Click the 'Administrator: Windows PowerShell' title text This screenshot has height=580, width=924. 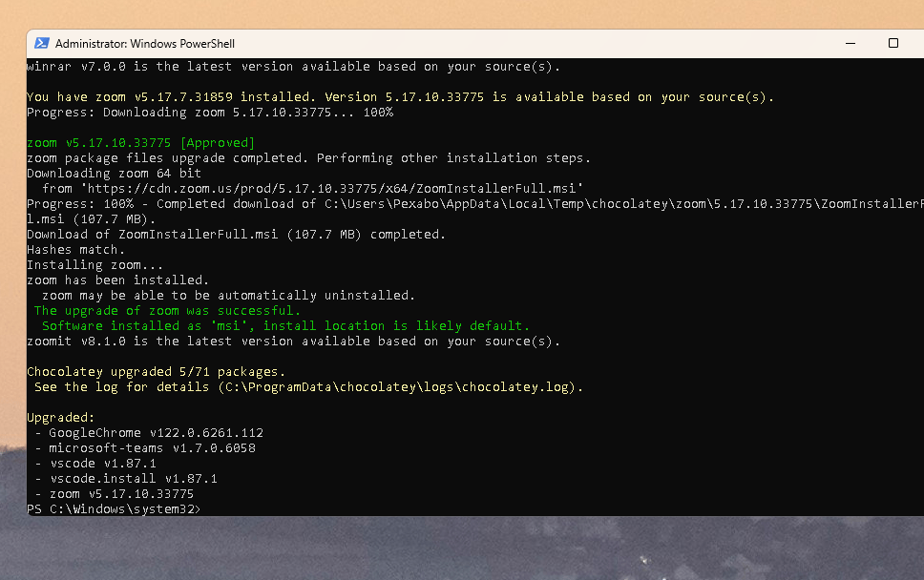(x=145, y=44)
